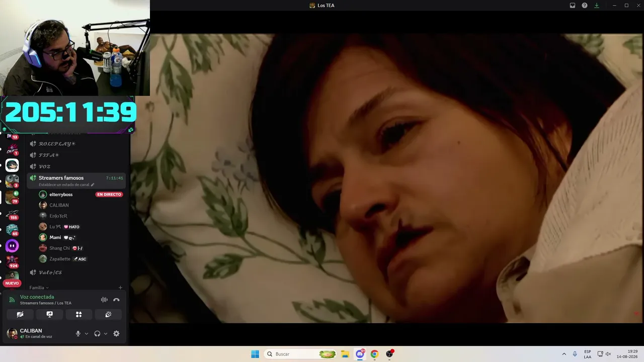644x362 pixels.
Task: Open the soundboard button
Action: click(x=108, y=314)
